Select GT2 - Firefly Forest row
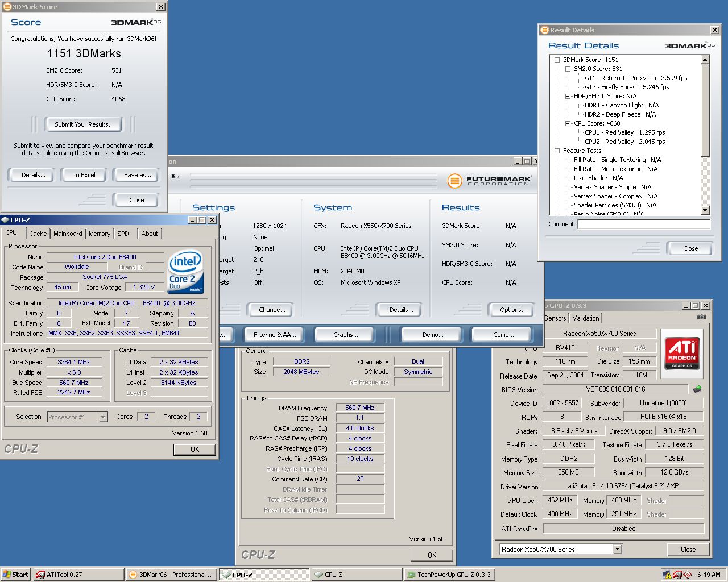 (x=627, y=87)
